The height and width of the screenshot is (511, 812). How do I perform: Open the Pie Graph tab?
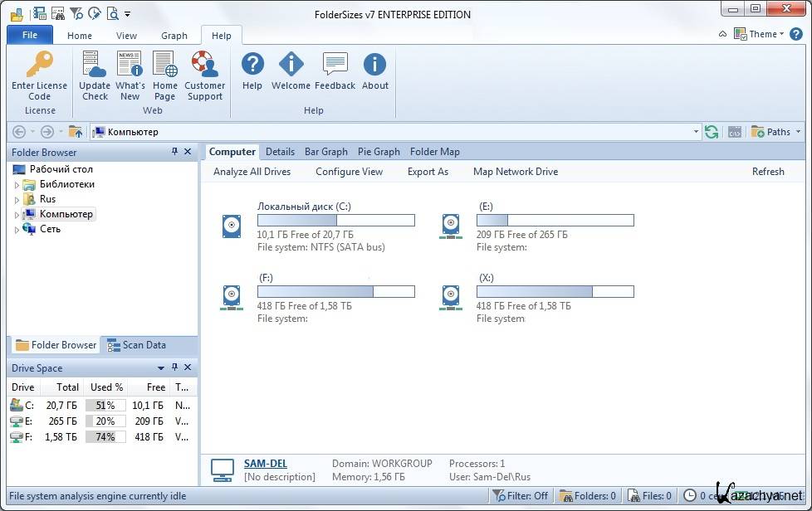tap(379, 152)
